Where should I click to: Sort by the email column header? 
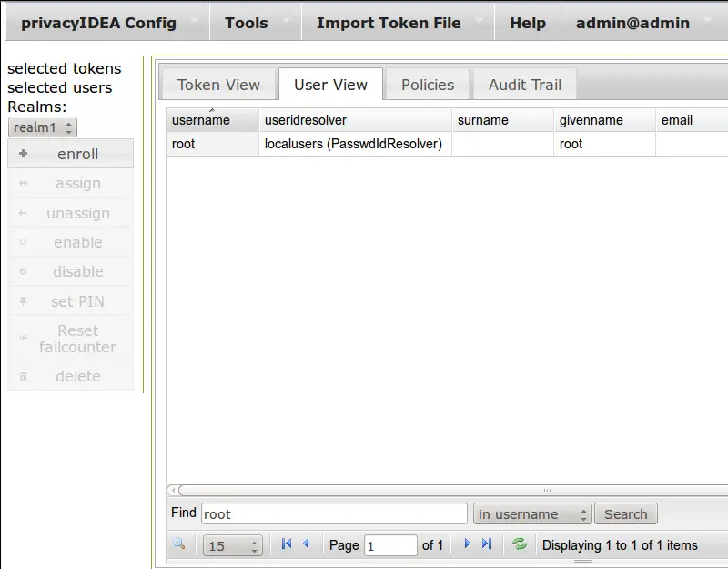[692, 120]
